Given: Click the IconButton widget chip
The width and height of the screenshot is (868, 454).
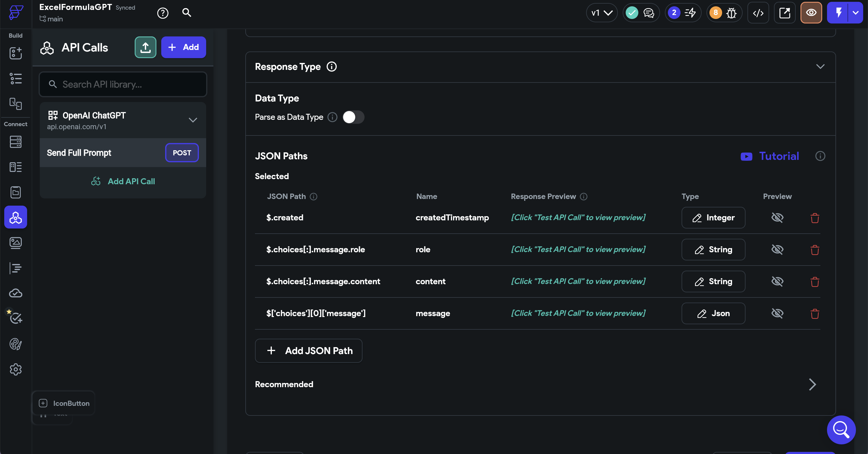Looking at the screenshot, I should pyautogui.click(x=64, y=403).
